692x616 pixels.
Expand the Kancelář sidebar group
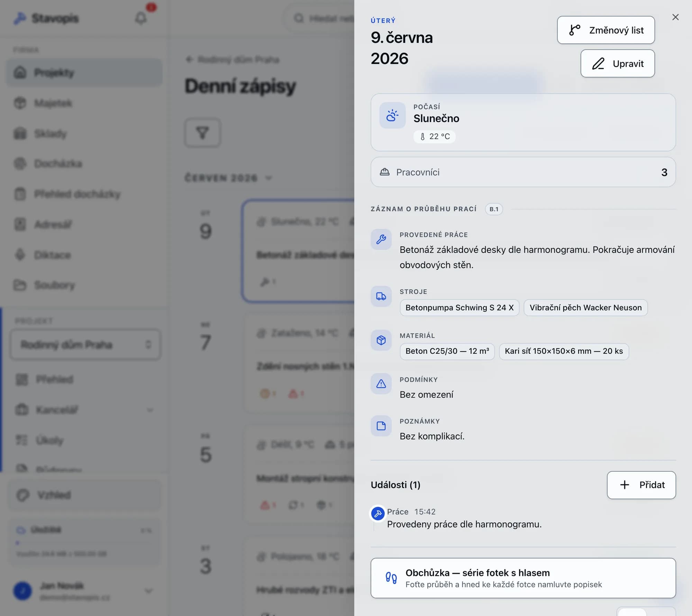pos(85,410)
